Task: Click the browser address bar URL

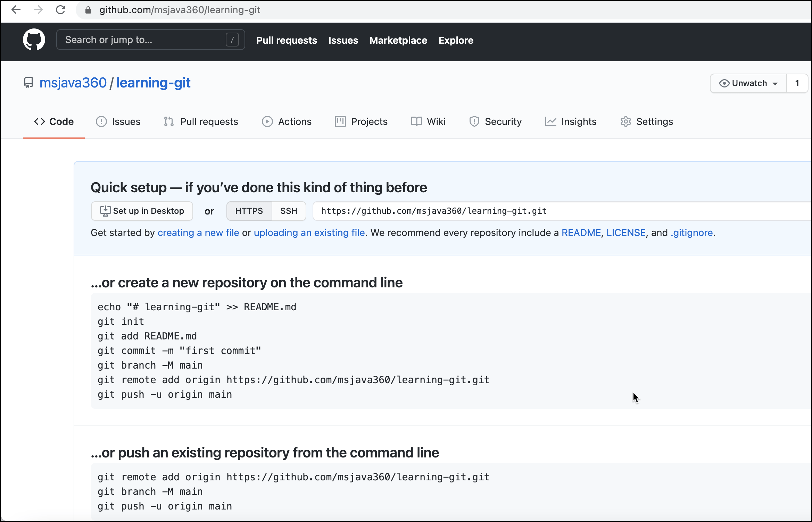Action: point(180,10)
